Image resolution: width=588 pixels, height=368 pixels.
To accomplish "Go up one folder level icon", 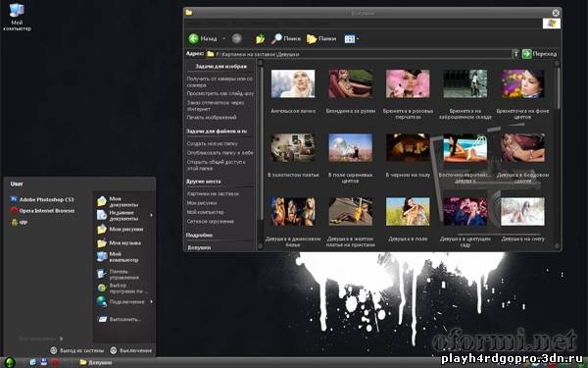I will [260, 38].
